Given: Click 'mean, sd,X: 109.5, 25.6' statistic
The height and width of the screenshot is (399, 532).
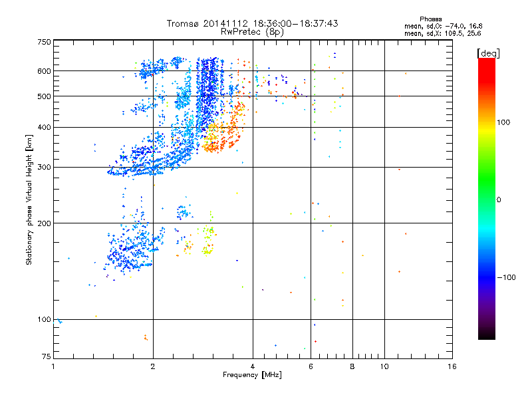Looking at the screenshot, I should 442,33.
